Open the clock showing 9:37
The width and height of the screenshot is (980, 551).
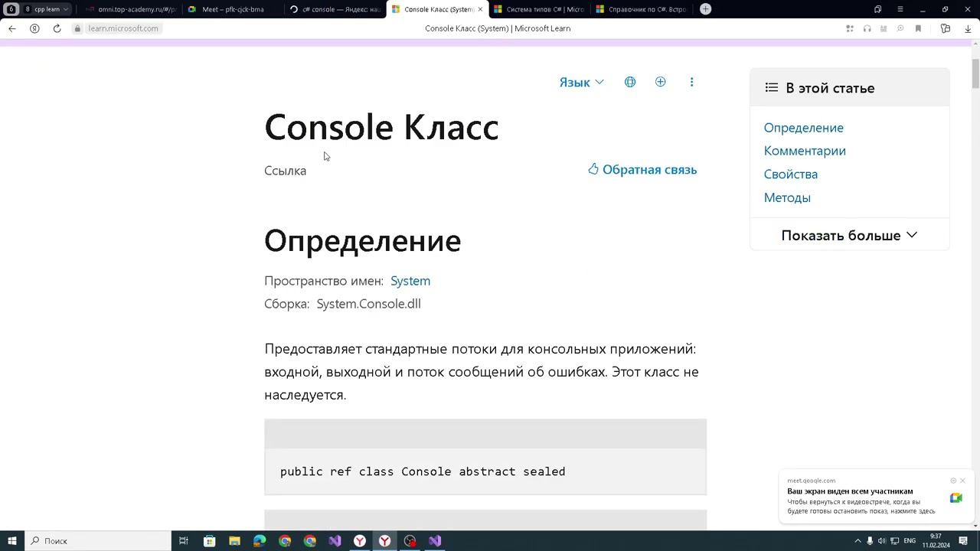pos(936,541)
